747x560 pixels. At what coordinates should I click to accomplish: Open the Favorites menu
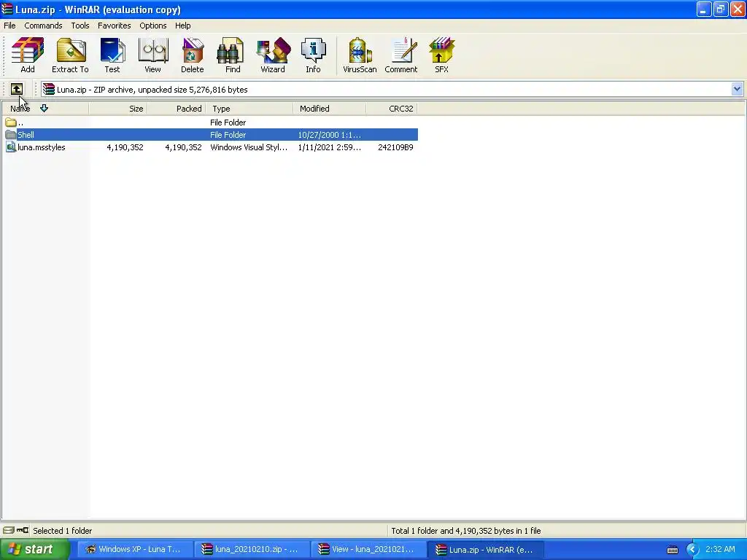[115, 26]
